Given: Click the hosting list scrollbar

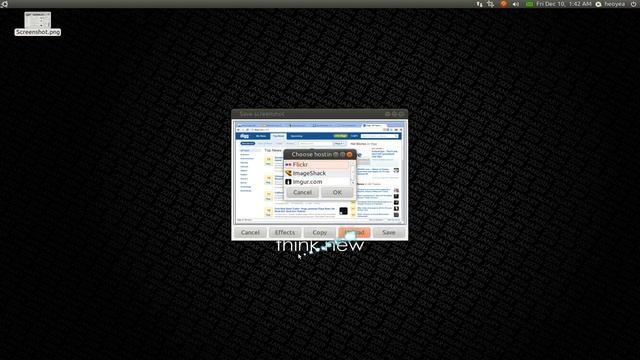Looking at the screenshot, I should 353,173.
